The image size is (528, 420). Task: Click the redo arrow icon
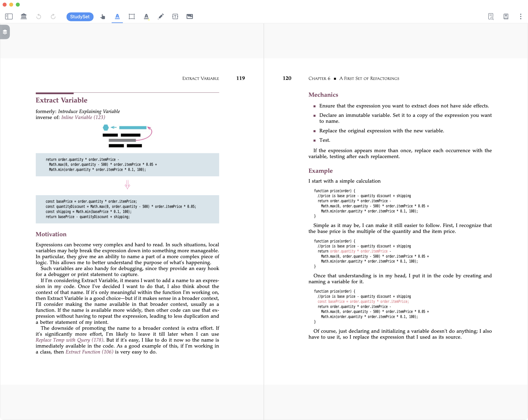pos(53,16)
